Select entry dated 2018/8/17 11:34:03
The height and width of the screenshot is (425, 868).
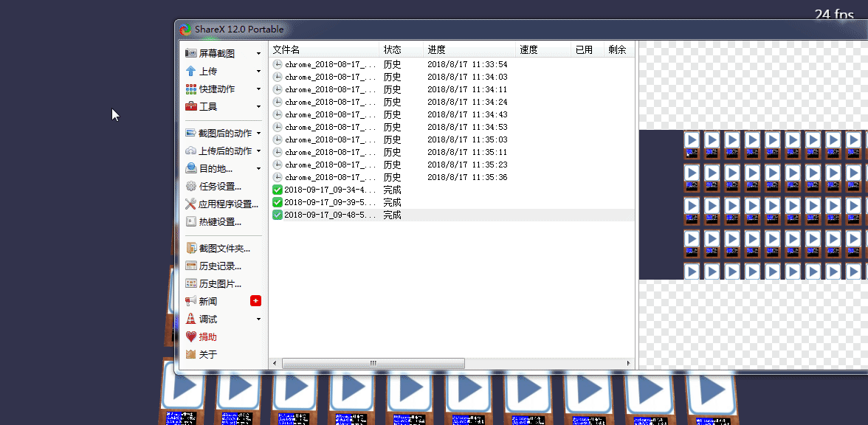tap(452, 77)
